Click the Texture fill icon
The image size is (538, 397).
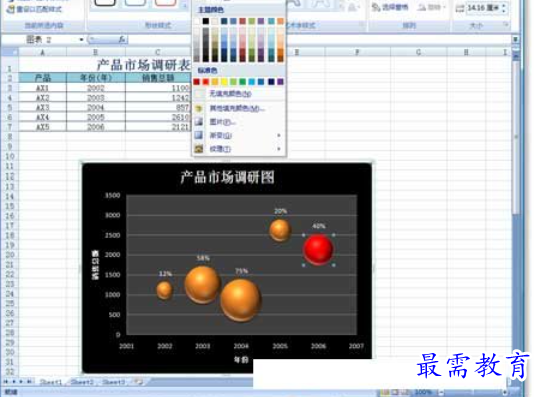[199, 149]
